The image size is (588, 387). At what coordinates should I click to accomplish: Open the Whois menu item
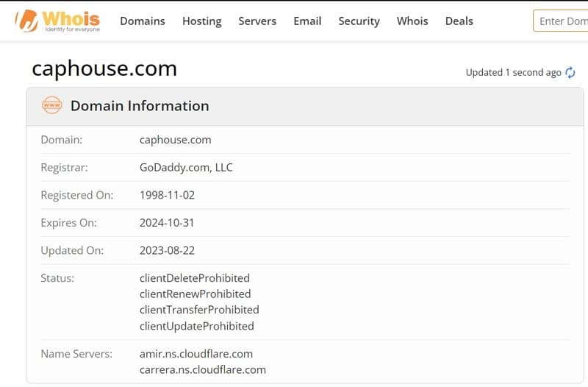[412, 21]
